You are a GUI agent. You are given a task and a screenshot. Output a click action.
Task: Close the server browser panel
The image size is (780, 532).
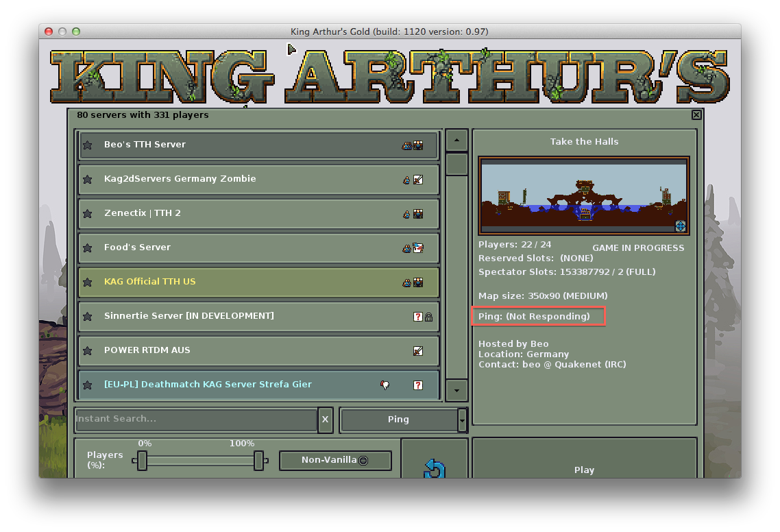(x=696, y=115)
